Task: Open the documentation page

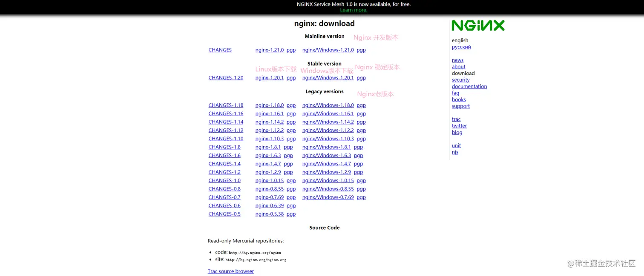Action: pyautogui.click(x=469, y=86)
